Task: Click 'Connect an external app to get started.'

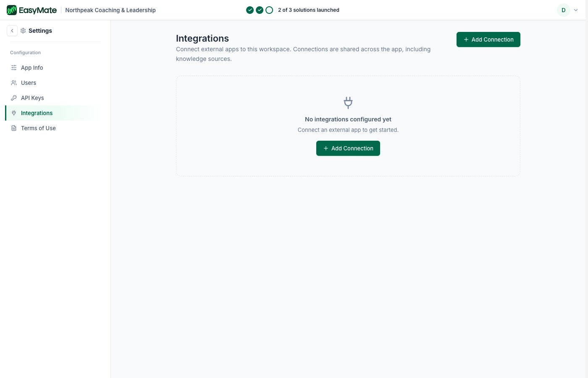Action: [x=348, y=130]
